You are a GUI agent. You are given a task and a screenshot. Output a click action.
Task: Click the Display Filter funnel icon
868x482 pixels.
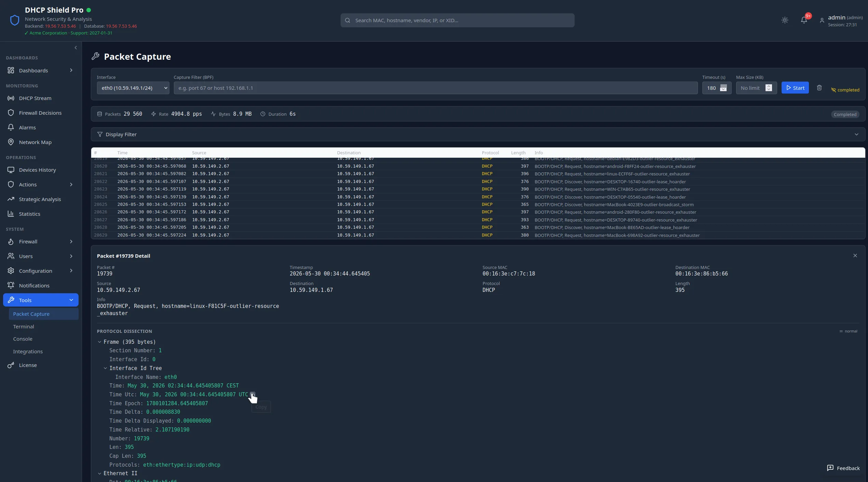(x=100, y=134)
